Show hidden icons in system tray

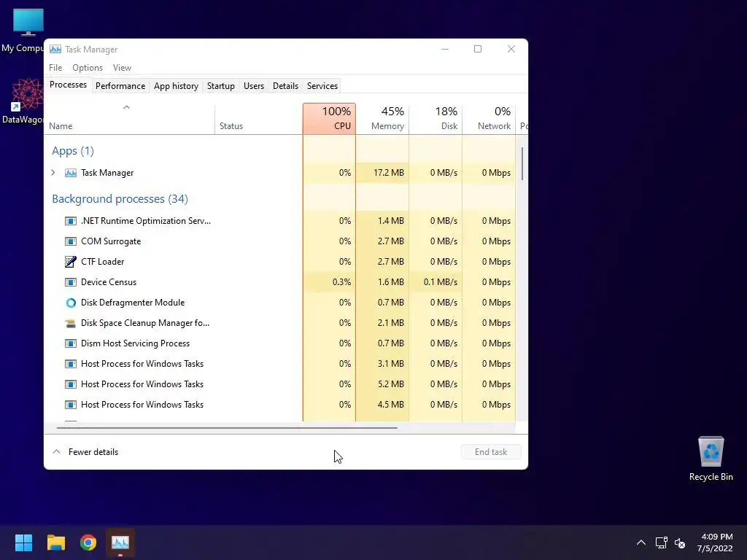click(641, 542)
